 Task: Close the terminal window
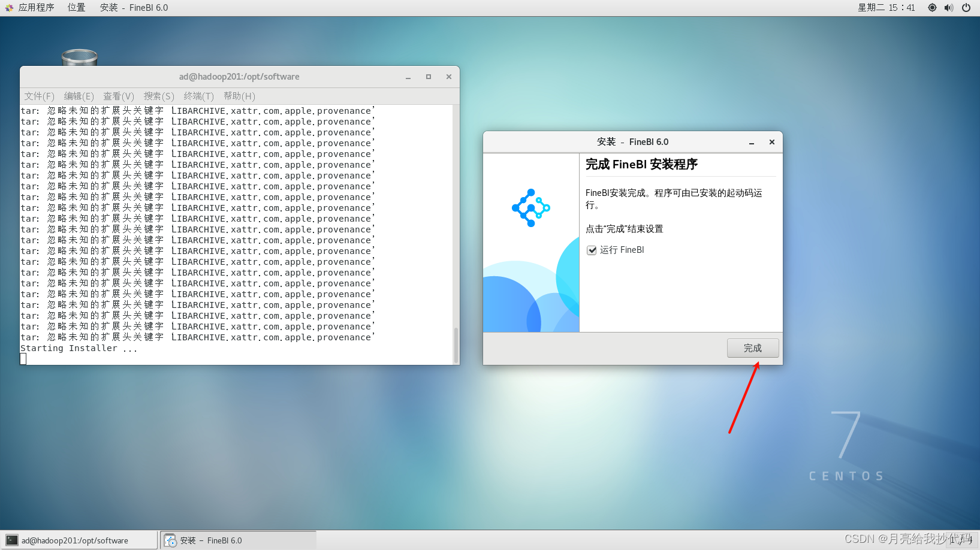449,77
